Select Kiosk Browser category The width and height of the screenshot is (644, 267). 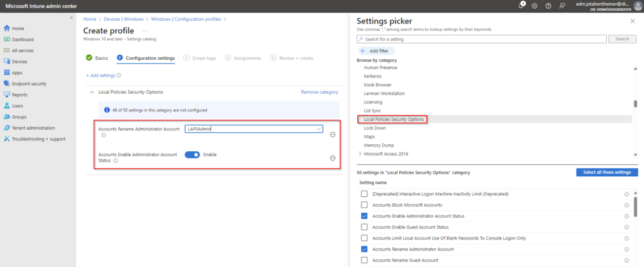[x=377, y=85]
